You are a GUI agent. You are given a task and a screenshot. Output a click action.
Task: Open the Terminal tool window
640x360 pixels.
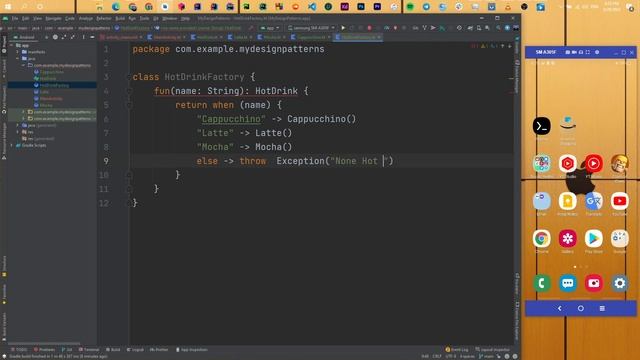point(89,350)
